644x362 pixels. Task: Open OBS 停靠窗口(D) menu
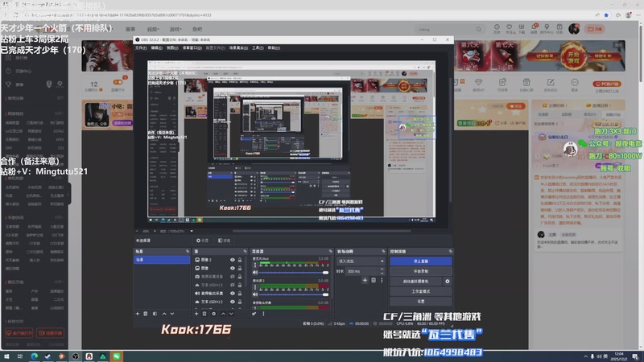click(192, 48)
